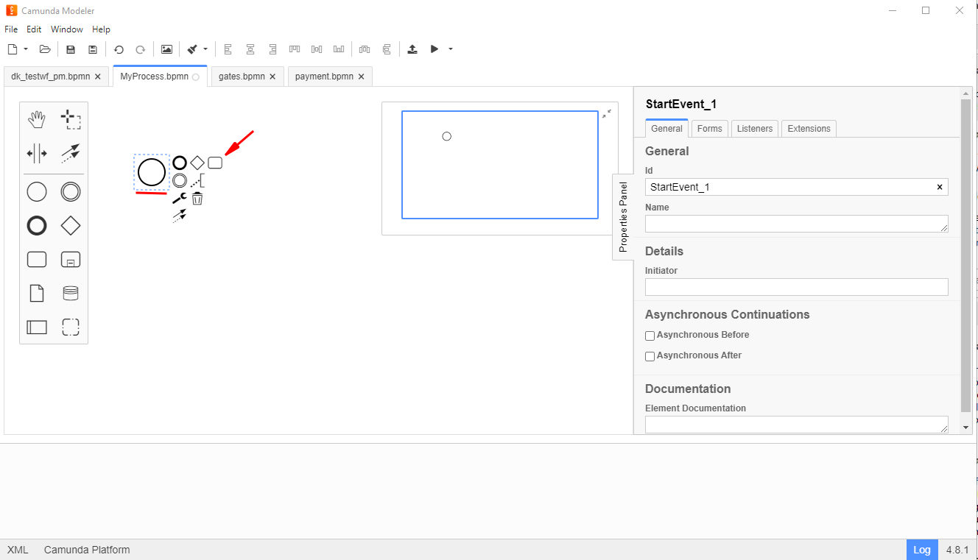Open the Window menu
Screen dimensions: 978x560
(67, 29)
